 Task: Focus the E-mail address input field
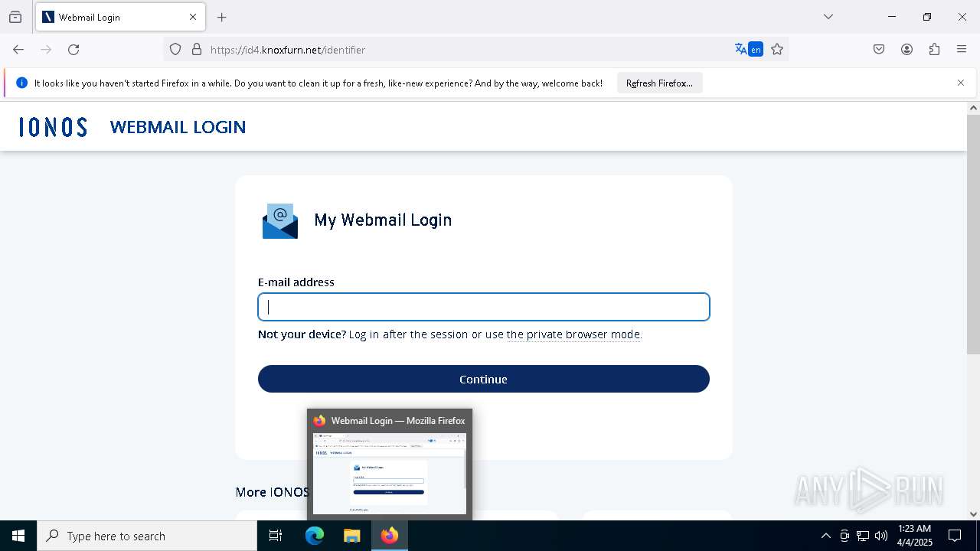coord(484,307)
